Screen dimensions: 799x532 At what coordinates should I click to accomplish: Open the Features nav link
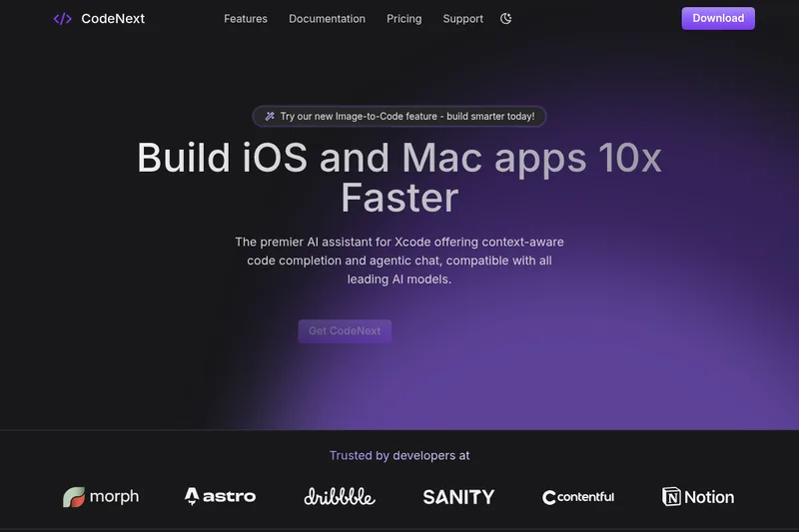tap(246, 19)
